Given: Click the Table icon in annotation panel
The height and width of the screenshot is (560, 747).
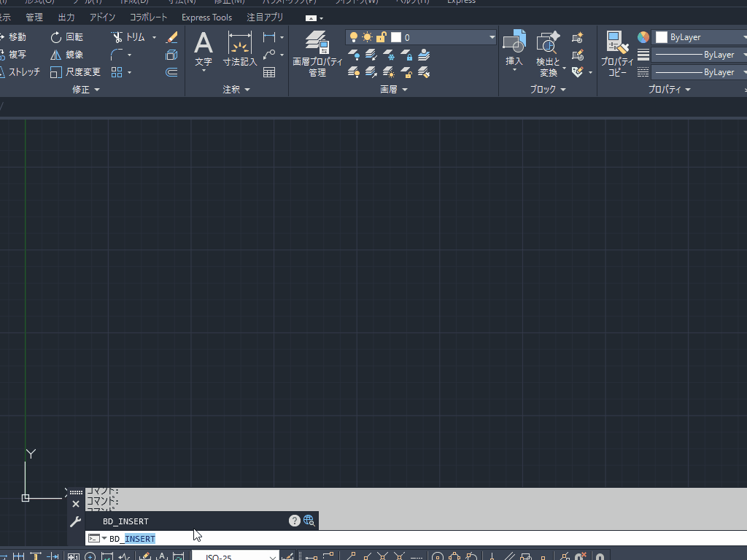Looking at the screenshot, I should pyautogui.click(x=269, y=72).
